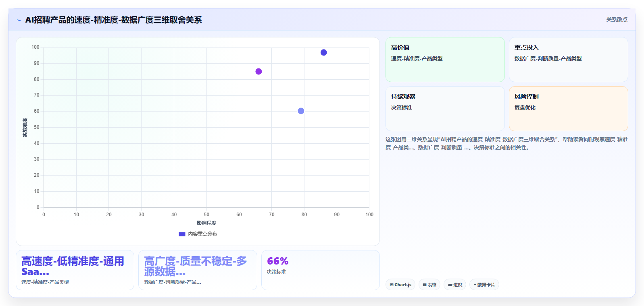Click the 关系散点 label at top right
644x306 pixels.
(617, 19)
